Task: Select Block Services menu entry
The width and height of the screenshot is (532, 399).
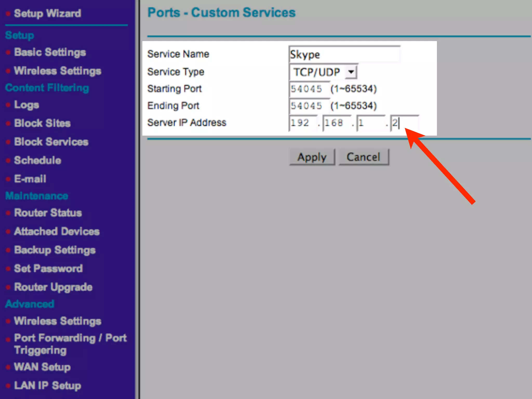Action: click(51, 142)
